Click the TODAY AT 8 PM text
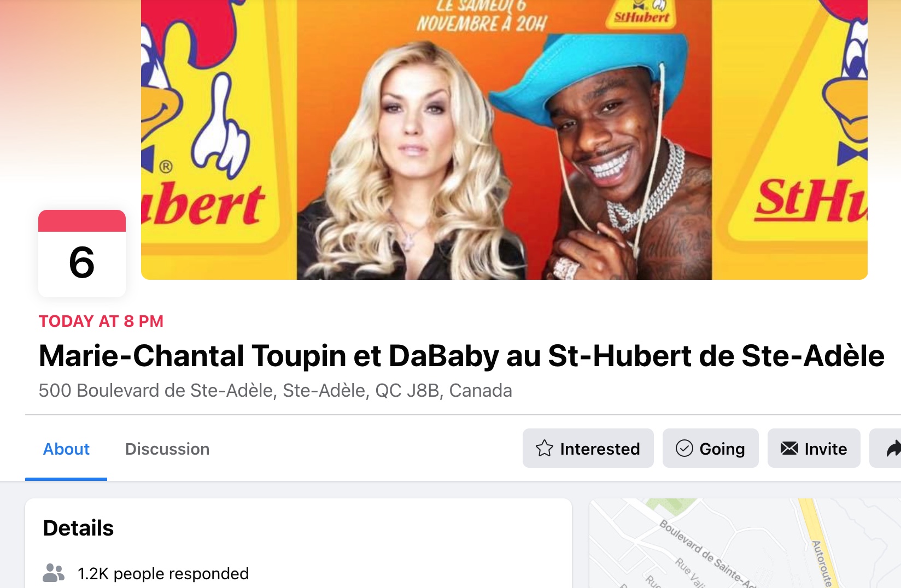 pyautogui.click(x=101, y=321)
